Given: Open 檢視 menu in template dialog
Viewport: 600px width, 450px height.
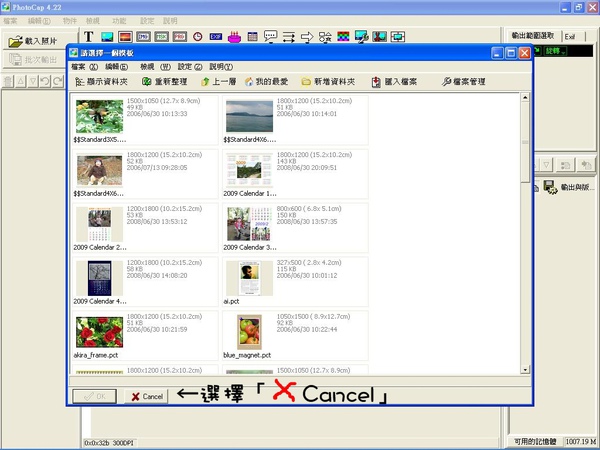Looking at the screenshot, I should tap(155, 67).
